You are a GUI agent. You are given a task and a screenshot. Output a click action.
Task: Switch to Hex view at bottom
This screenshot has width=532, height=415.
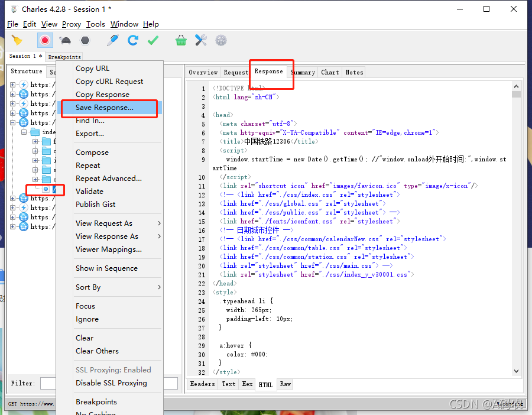click(x=247, y=384)
